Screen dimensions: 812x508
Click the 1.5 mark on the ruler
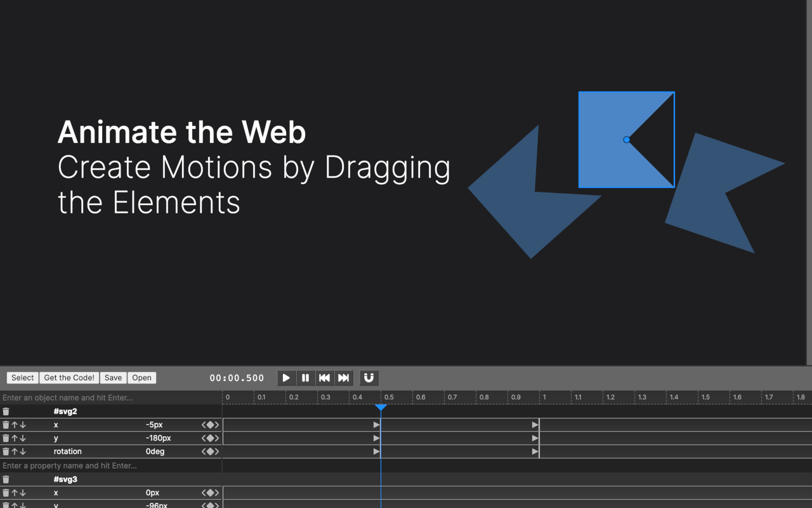(705, 397)
